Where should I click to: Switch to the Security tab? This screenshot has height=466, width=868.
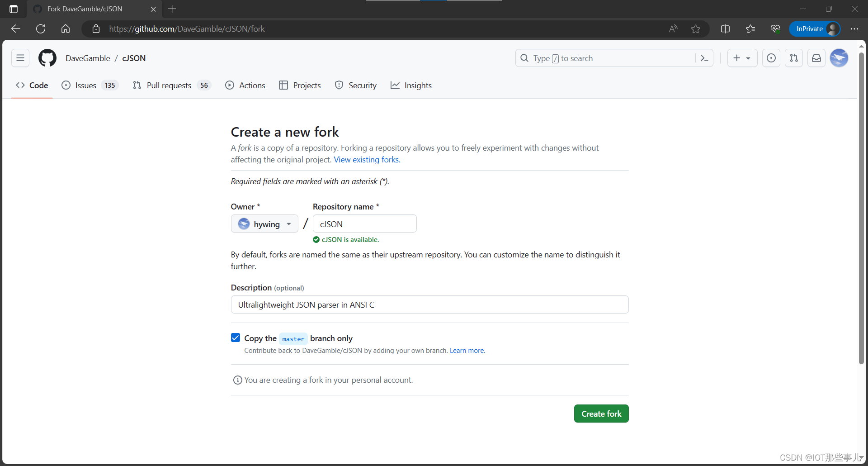click(356, 86)
